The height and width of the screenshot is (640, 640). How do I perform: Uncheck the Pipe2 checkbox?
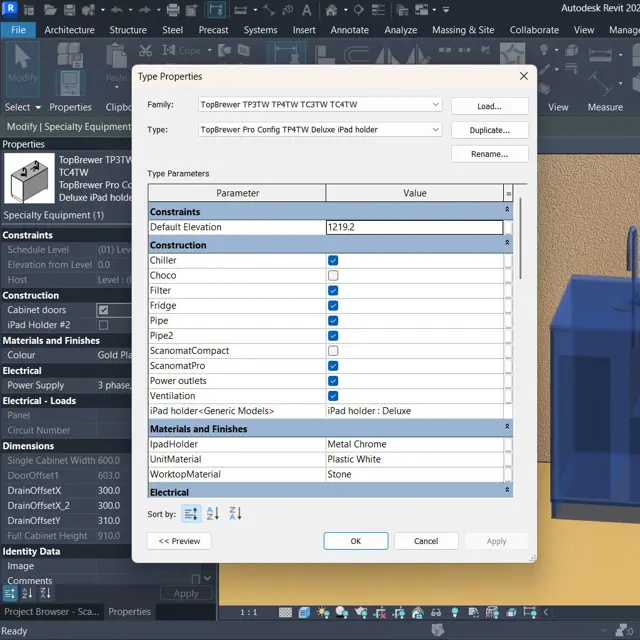333,336
